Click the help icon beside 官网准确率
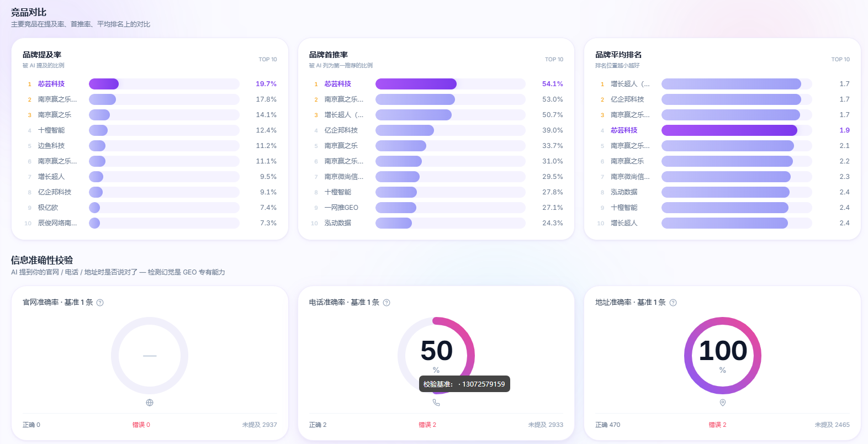The image size is (868, 444). click(100, 303)
